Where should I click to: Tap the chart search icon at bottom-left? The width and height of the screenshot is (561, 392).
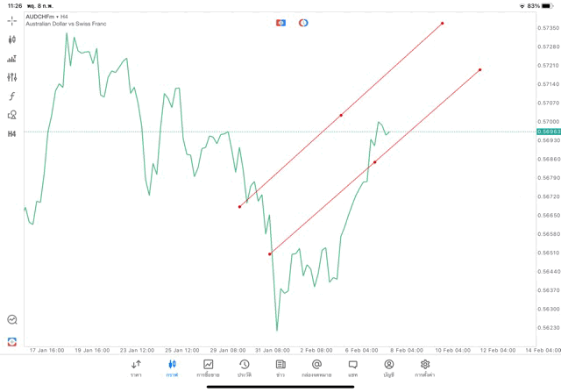coord(12,320)
